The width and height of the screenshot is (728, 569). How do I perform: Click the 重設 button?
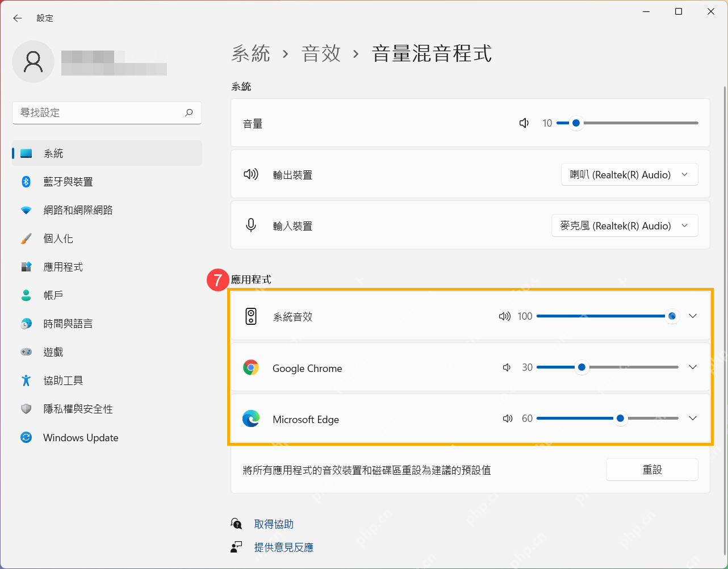[x=652, y=470]
